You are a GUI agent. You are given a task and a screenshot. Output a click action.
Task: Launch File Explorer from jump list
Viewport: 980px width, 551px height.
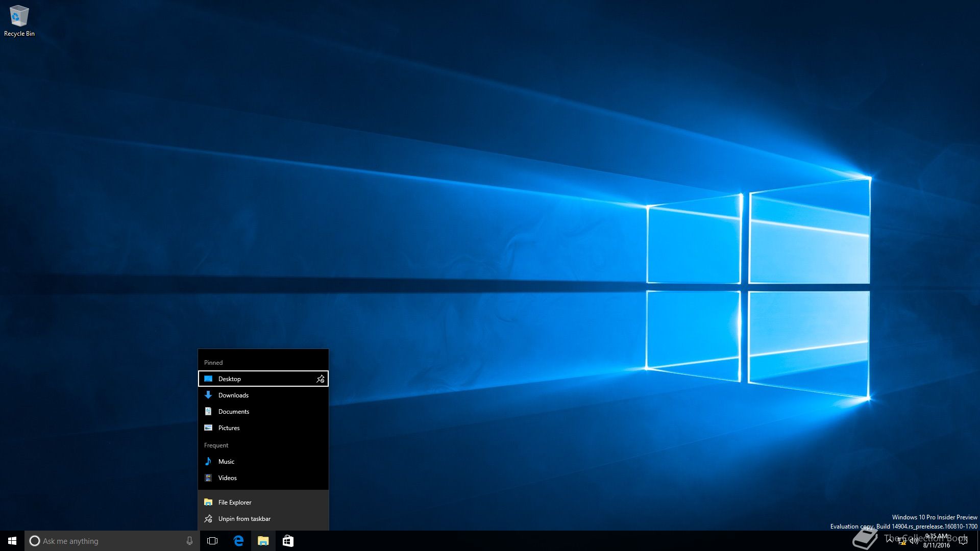(263, 502)
